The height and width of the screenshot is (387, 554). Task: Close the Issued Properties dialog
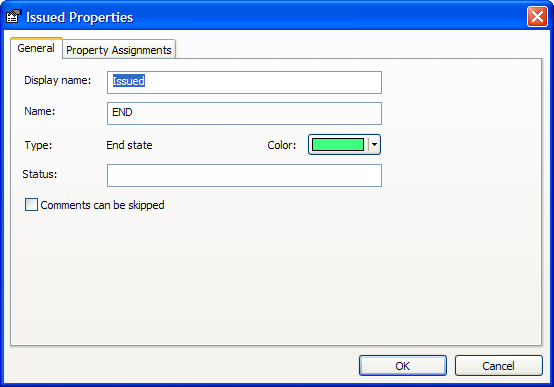tap(537, 17)
